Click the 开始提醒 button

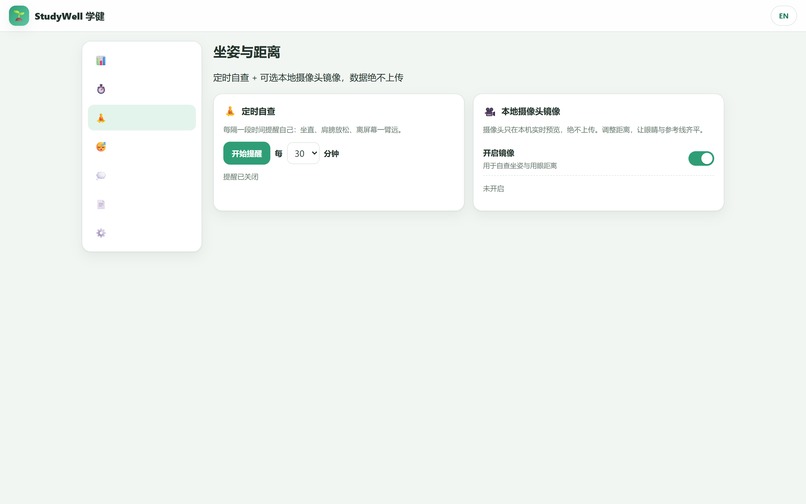point(247,153)
